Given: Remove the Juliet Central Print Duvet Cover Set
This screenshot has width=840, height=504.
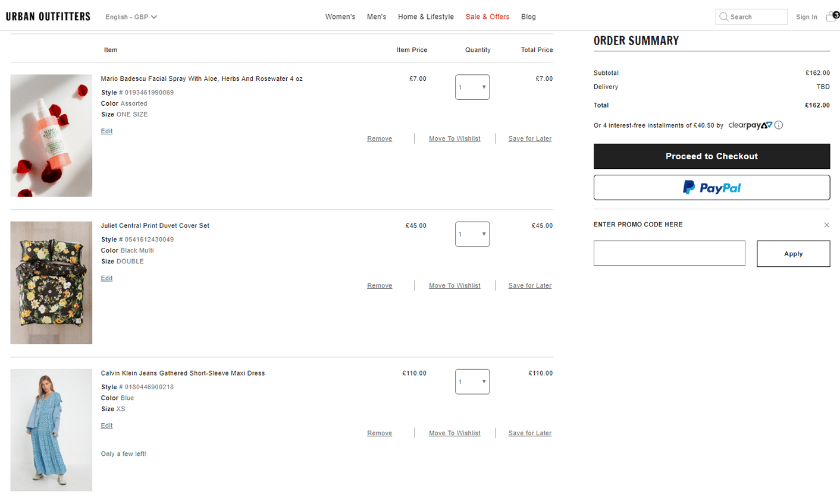Looking at the screenshot, I should [x=379, y=285].
